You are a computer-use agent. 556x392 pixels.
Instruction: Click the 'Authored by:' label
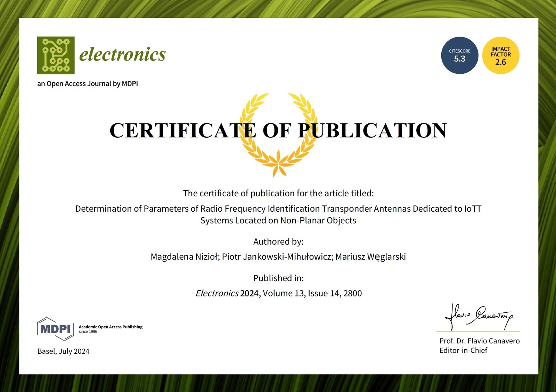278,242
